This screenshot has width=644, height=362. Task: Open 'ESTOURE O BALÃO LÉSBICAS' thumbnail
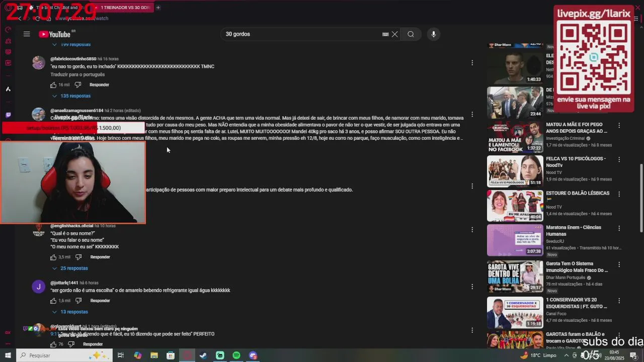coord(515,206)
